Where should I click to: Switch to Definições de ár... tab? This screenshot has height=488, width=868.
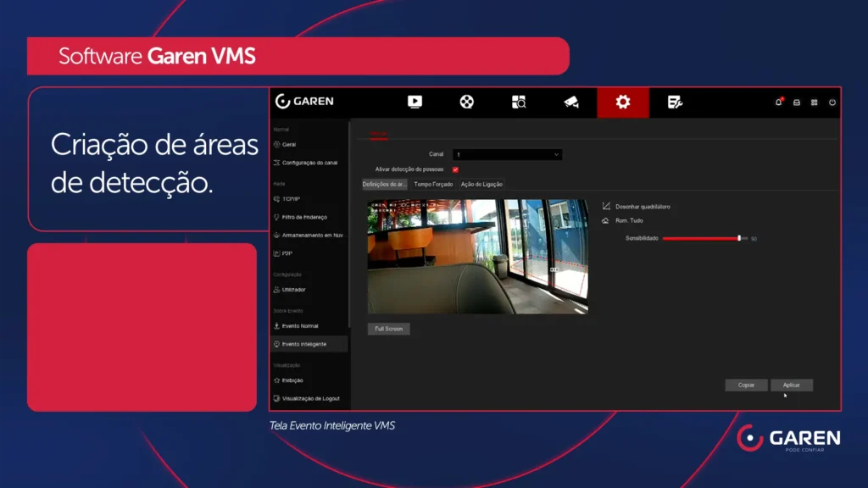coord(384,184)
